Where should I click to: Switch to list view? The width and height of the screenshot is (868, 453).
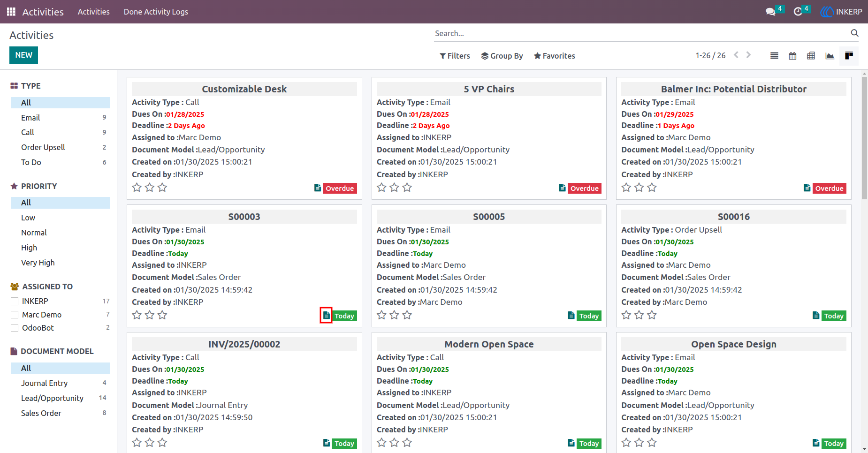point(774,56)
